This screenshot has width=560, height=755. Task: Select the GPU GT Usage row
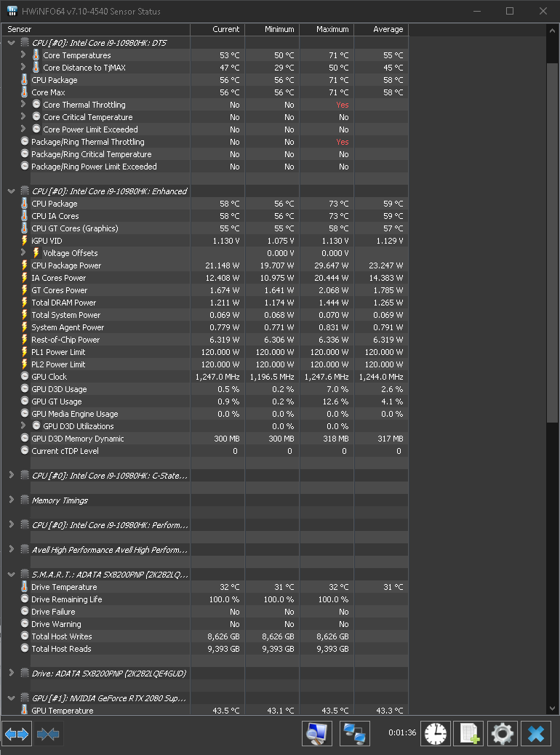click(204, 402)
